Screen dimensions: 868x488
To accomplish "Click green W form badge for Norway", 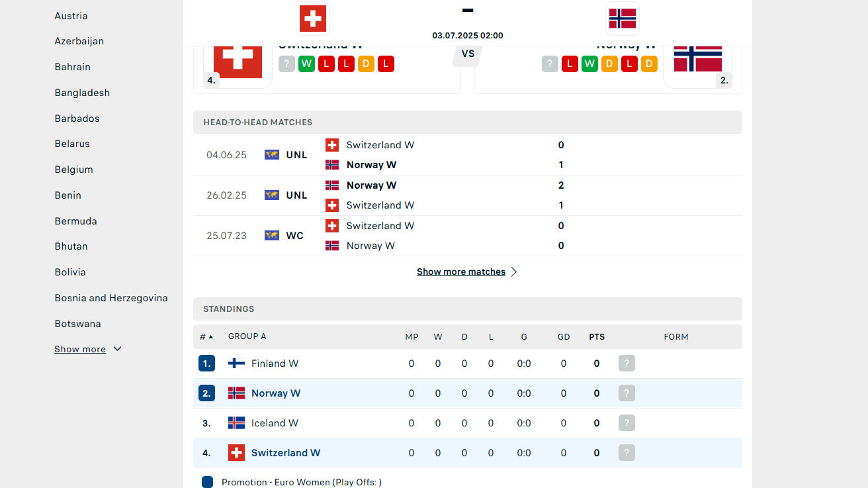I will coord(589,64).
